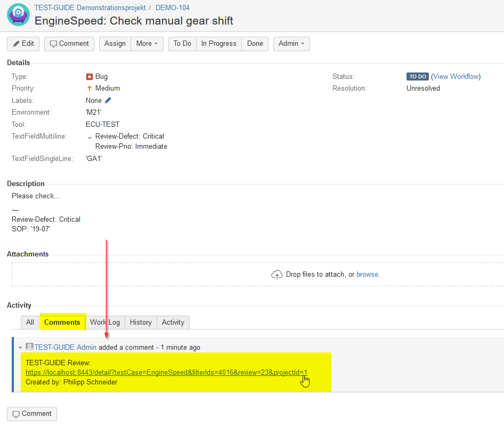This screenshot has height=426, width=504.
Task: Click the upload cloud icon in Attachments
Action: click(x=277, y=275)
